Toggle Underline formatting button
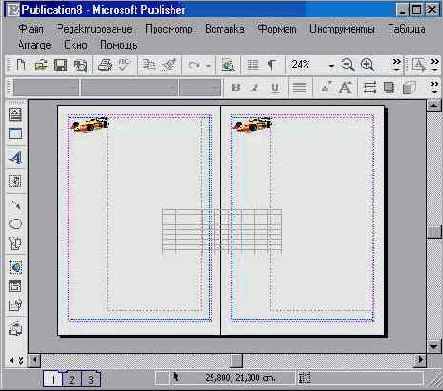Image resolution: width=443 pixels, height=391 pixels. pos(275,88)
